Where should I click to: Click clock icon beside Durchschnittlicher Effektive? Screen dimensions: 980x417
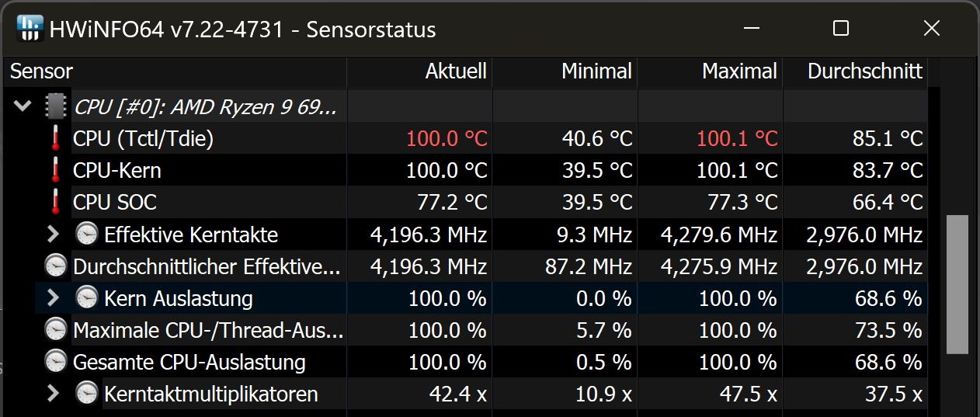pyautogui.click(x=55, y=266)
